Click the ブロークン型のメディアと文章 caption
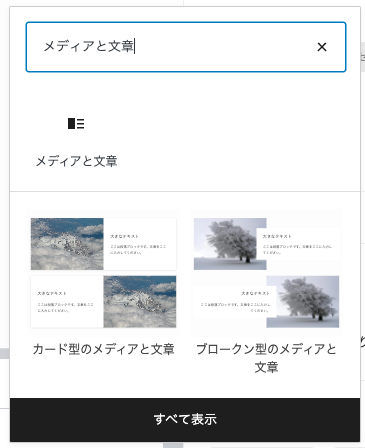The width and height of the screenshot is (365, 448). (266, 358)
